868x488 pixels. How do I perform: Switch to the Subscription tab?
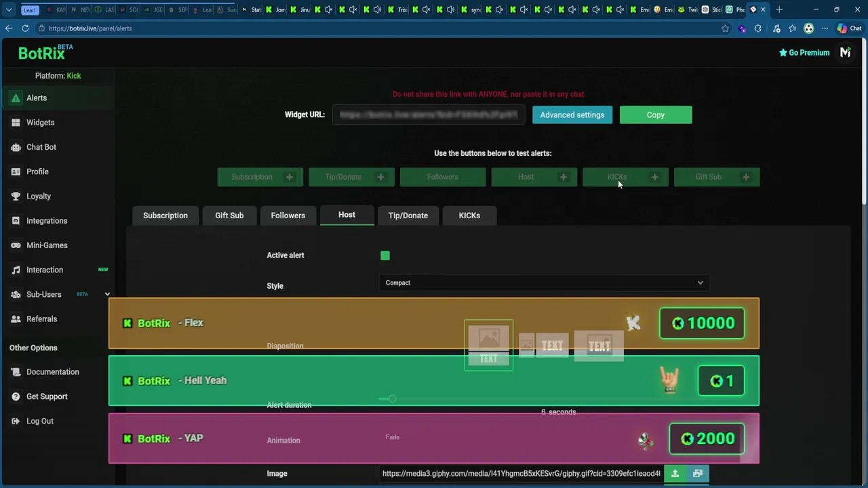coord(165,216)
